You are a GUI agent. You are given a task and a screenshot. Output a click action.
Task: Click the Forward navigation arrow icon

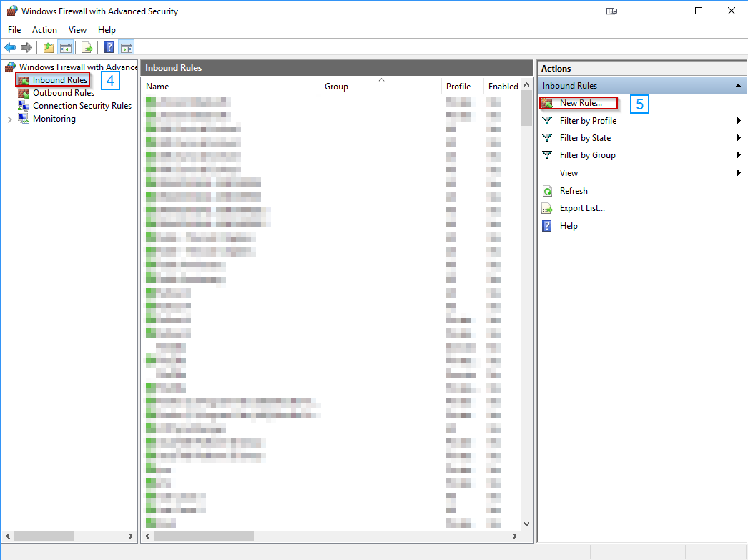point(26,47)
